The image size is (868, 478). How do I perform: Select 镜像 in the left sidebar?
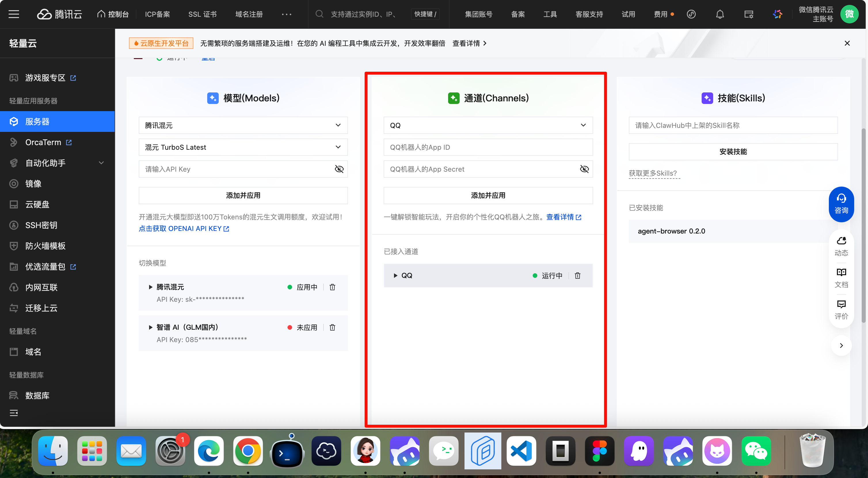click(33, 184)
